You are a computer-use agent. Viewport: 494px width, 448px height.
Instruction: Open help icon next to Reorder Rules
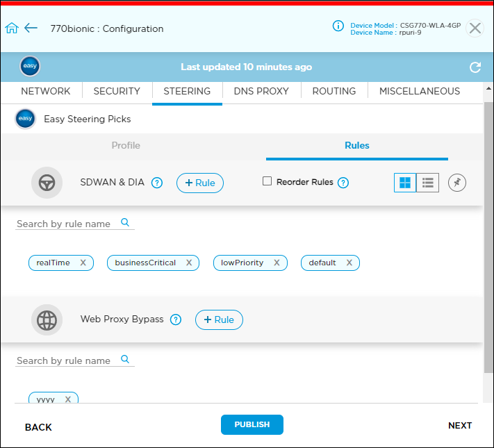[343, 183]
